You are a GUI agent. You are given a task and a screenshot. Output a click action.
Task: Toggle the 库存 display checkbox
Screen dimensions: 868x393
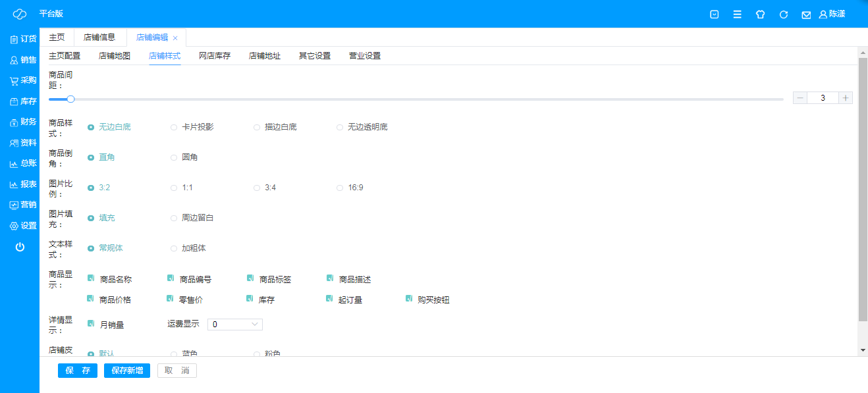(250, 299)
